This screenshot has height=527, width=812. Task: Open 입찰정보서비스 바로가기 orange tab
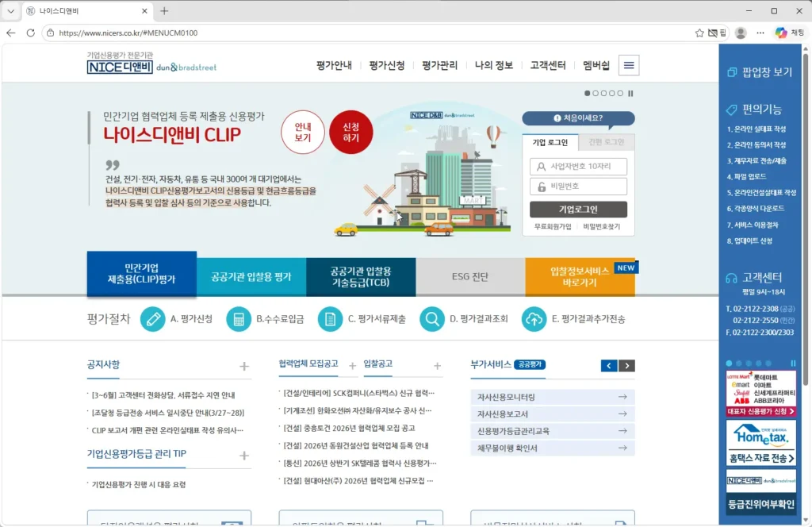click(x=580, y=277)
